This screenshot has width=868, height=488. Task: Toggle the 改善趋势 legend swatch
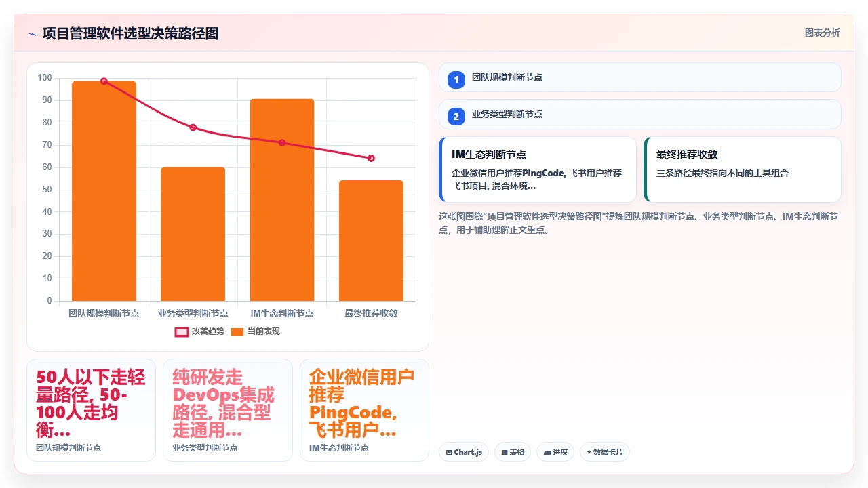(x=182, y=331)
